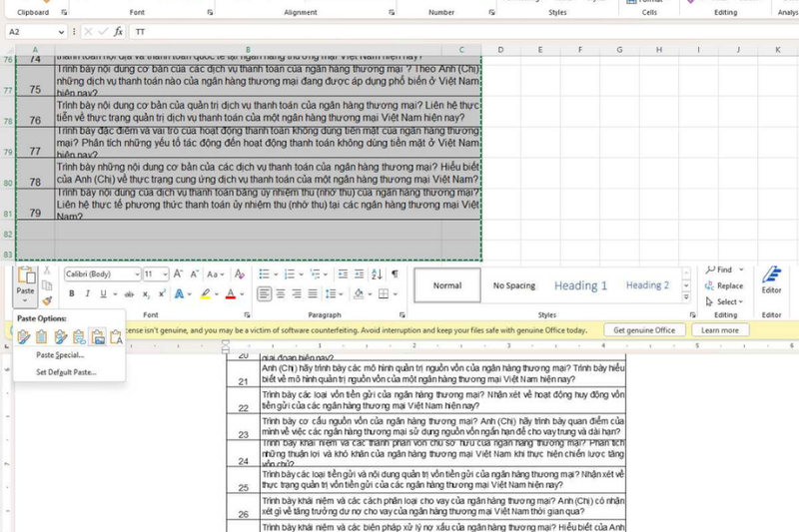Choose the Keep Text Only paste option

coord(116,336)
